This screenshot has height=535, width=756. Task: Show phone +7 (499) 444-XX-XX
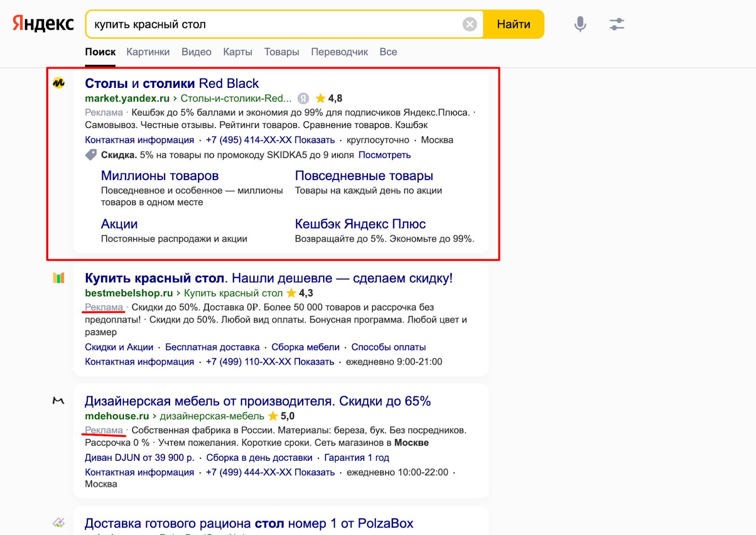pos(270,472)
